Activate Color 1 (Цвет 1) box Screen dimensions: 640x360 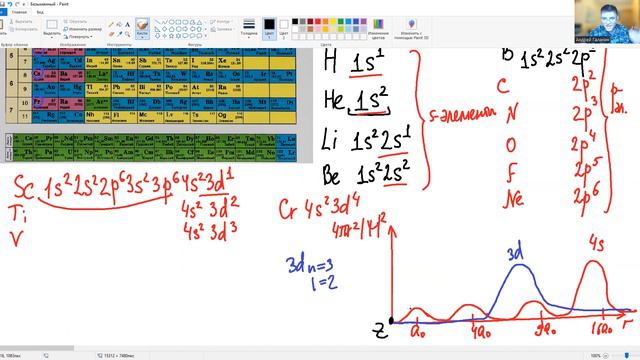click(269, 29)
